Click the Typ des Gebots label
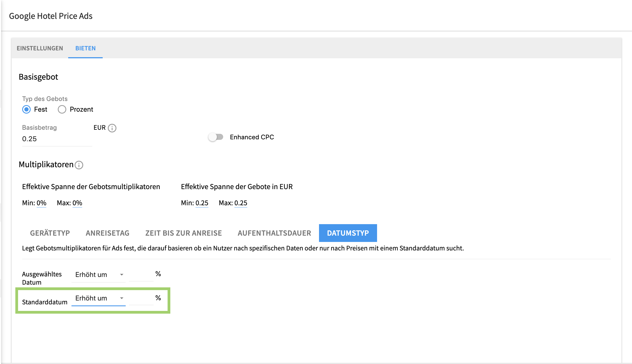This screenshot has height=364, width=632. tap(45, 99)
